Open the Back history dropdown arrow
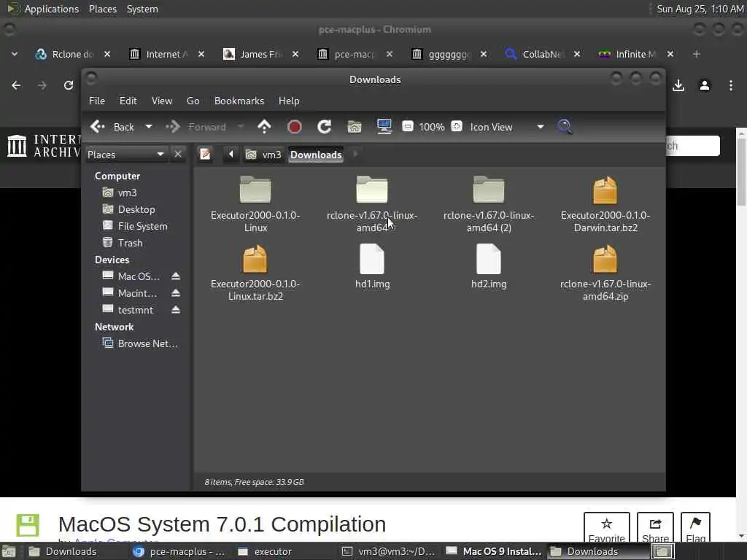Viewport: 747px width, 560px height. pos(149,127)
